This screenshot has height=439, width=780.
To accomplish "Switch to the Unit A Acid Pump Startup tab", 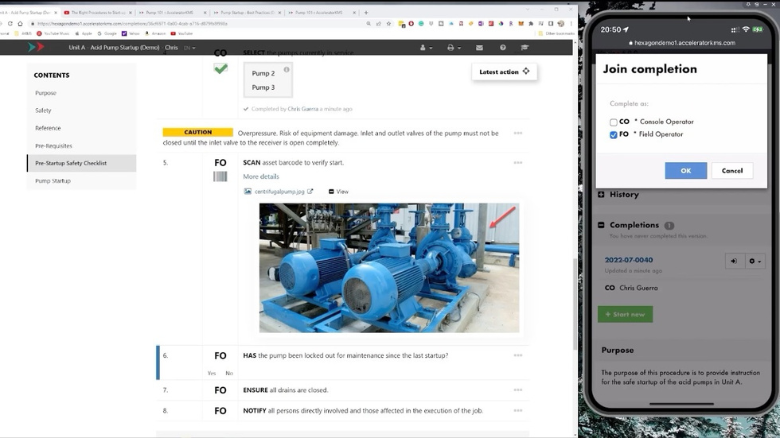I will (x=29, y=12).
